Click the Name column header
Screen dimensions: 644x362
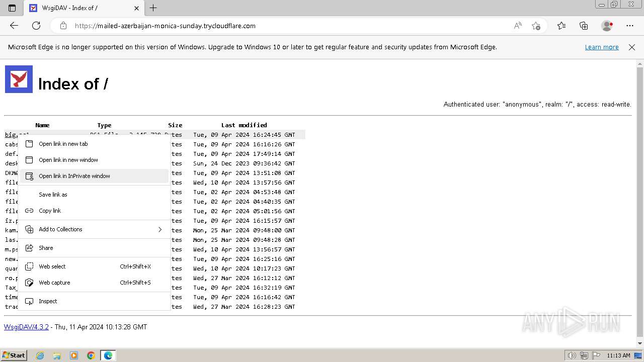tap(42, 125)
